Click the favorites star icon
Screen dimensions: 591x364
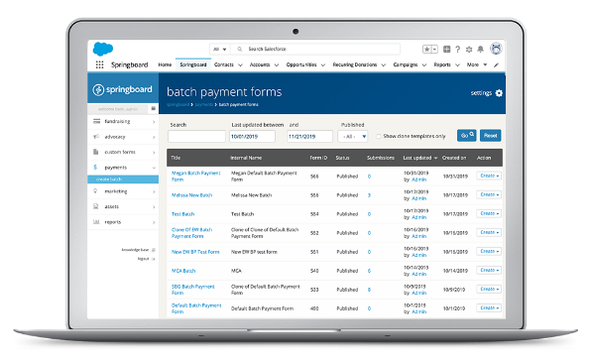click(x=427, y=50)
